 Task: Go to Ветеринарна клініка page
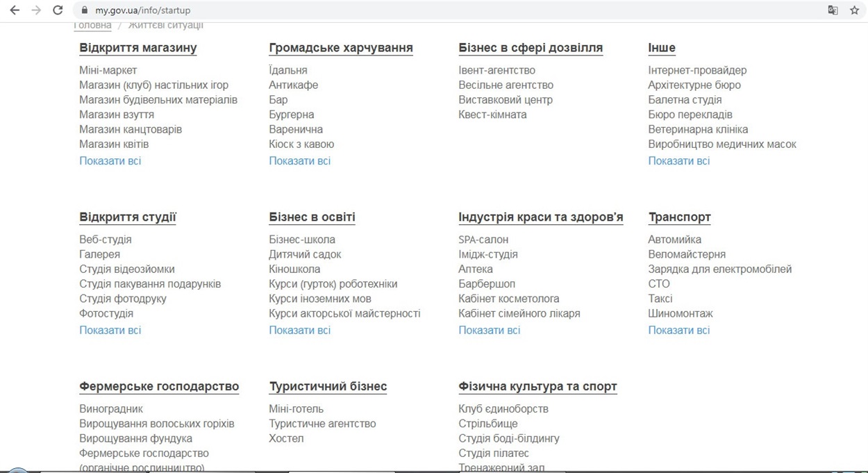(698, 129)
